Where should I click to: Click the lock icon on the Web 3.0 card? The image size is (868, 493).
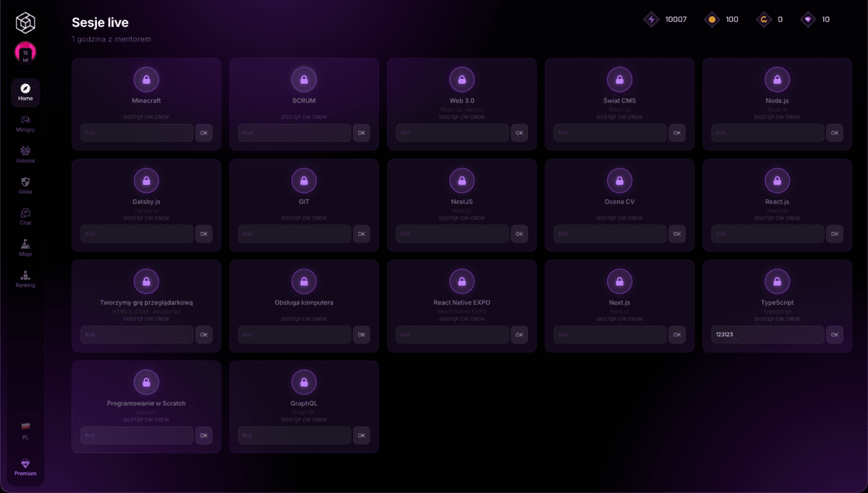pyautogui.click(x=461, y=80)
